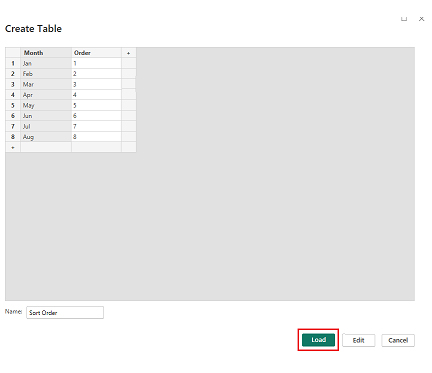432x373 pixels.
Task: Select the Order column header
Action: [x=96, y=53]
